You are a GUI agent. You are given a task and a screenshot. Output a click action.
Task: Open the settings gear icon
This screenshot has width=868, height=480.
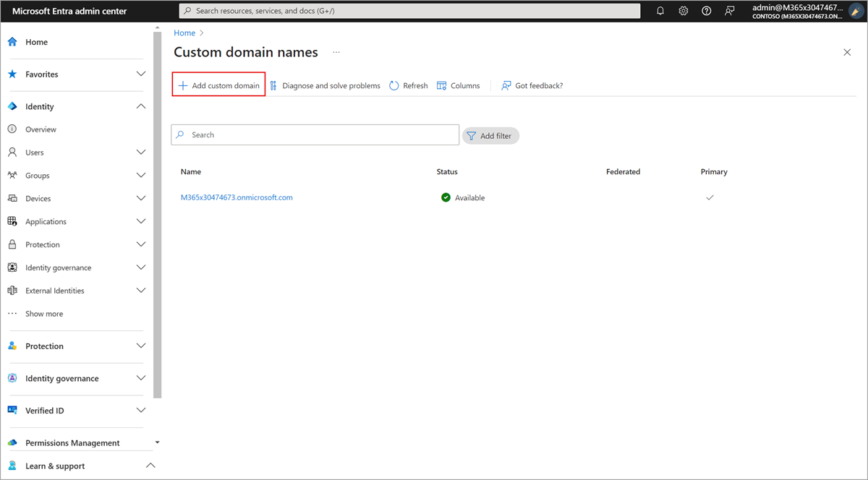coord(684,11)
